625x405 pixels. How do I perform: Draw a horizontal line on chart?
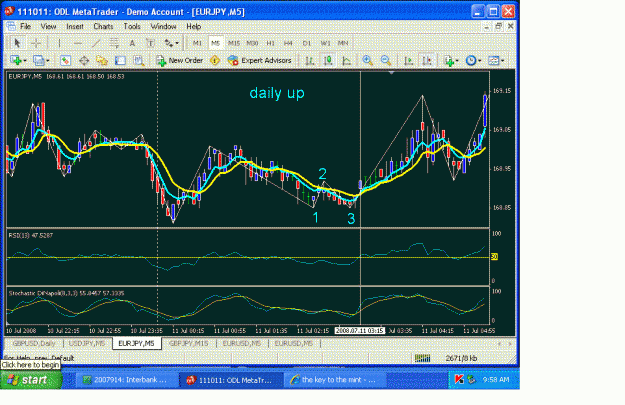coord(78,43)
